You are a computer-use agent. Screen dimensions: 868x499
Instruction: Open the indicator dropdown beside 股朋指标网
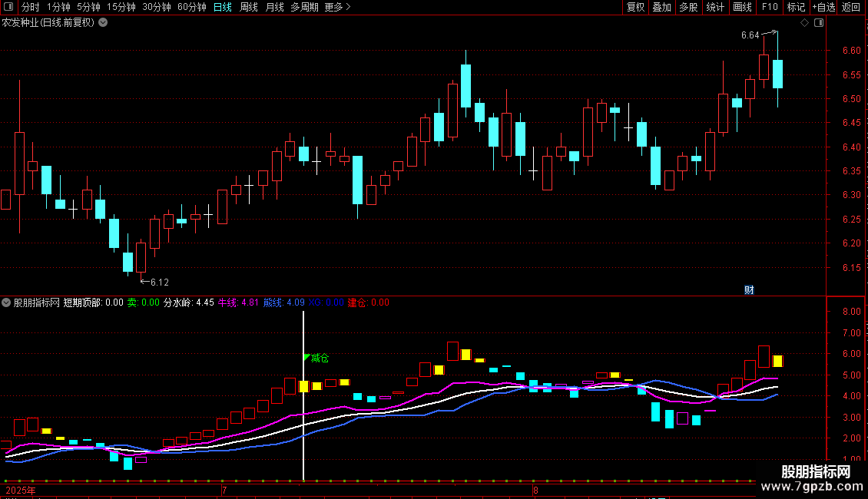coord(6,302)
